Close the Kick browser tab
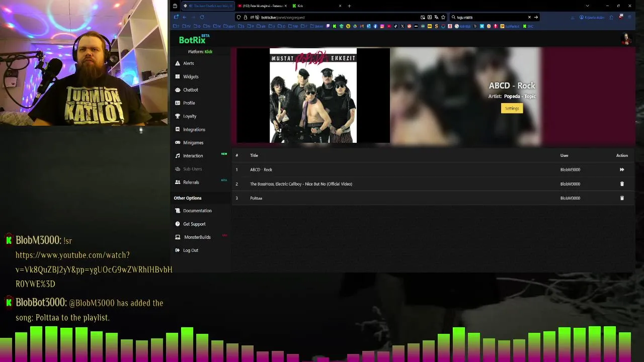This screenshot has height=362, width=644. 340,6
